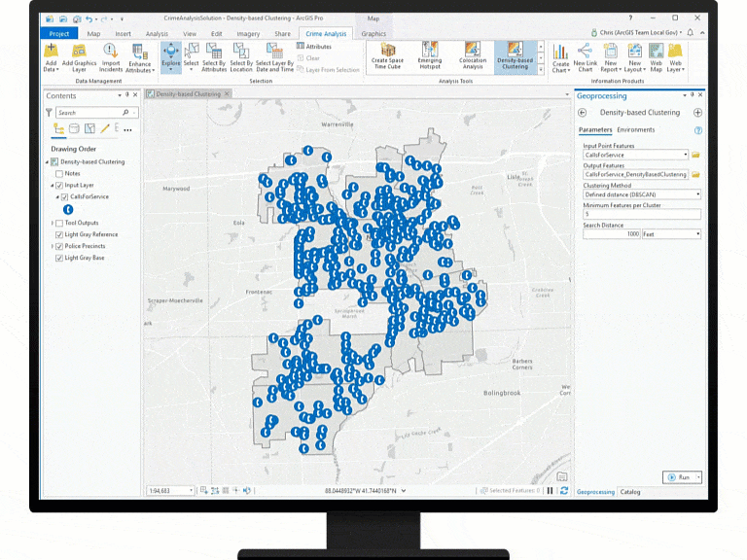Switch to the Insert ribbon tab
The image size is (747, 560).
tap(123, 34)
